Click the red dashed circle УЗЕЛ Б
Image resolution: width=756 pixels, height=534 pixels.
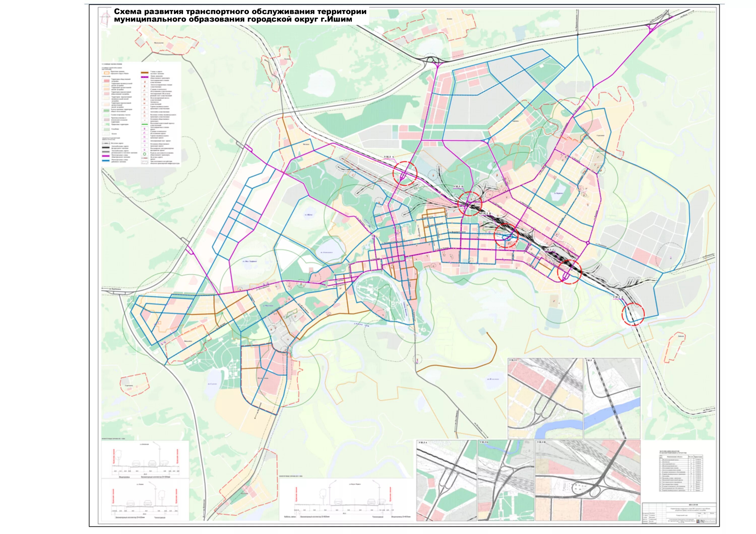tap(469, 203)
